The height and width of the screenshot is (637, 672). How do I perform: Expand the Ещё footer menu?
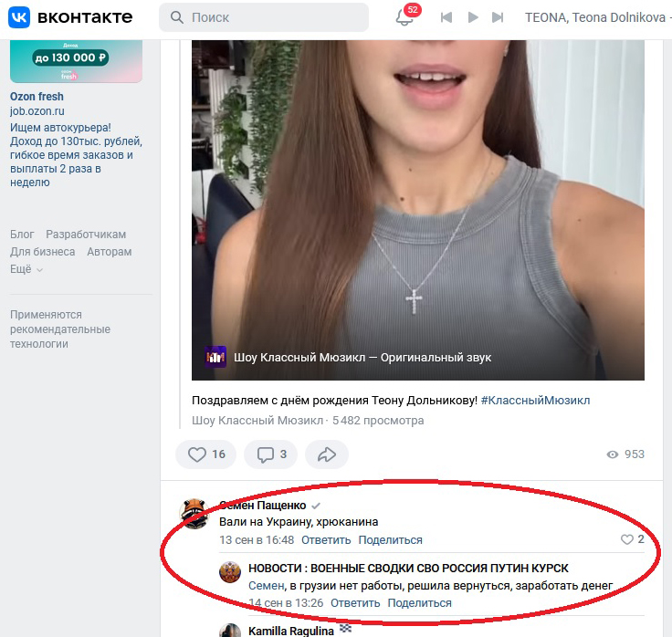click(x=26, y=269)
